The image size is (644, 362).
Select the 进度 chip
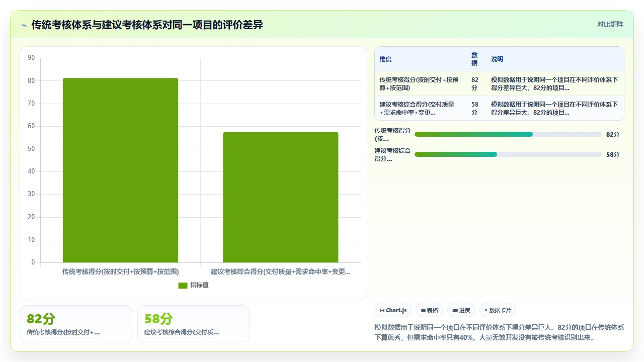(461, 310)
